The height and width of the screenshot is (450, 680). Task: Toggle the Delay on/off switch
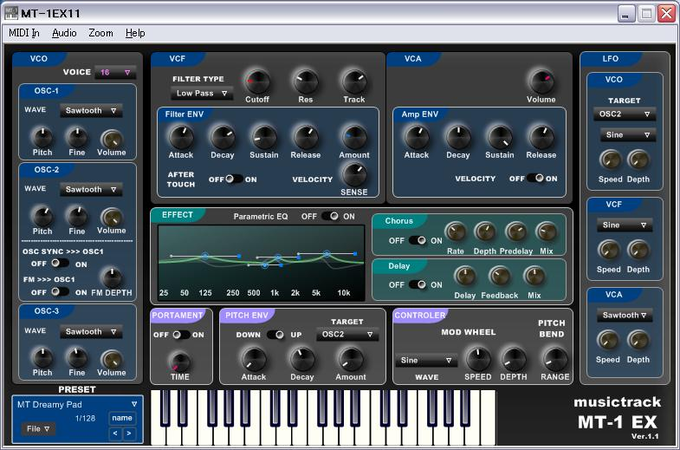[x=417, y=284]
